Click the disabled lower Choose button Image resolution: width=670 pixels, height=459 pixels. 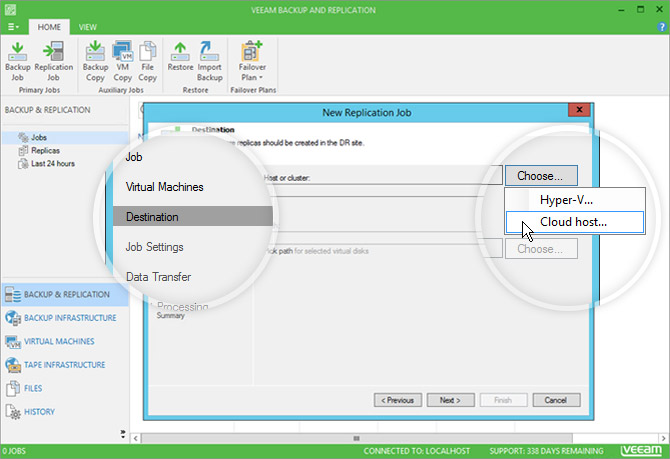541,249
